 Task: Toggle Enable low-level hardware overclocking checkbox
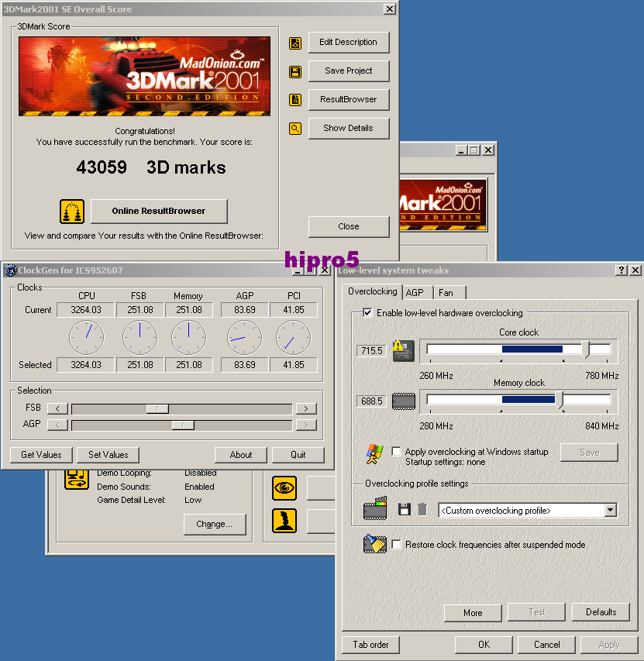367,313
